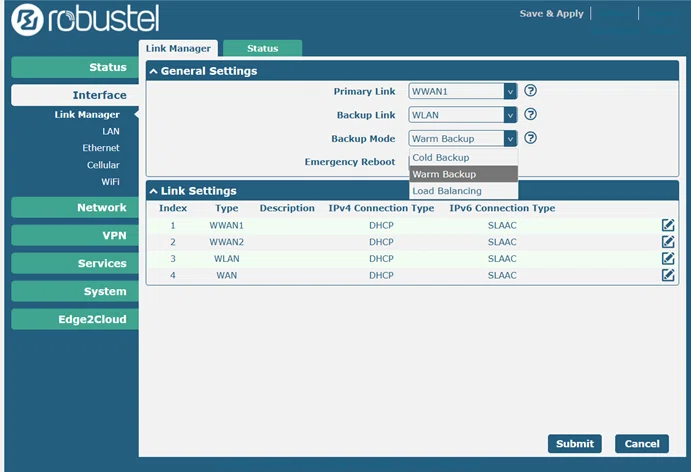This screenshot has width=691, height=472.
Task: Click the Description column header
Action: 287,208
